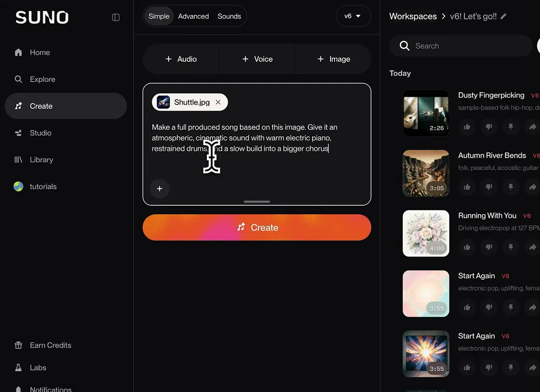Rename workspace with the pencil icon
This screenshot has width=540, height=392.
pos(504,16)
